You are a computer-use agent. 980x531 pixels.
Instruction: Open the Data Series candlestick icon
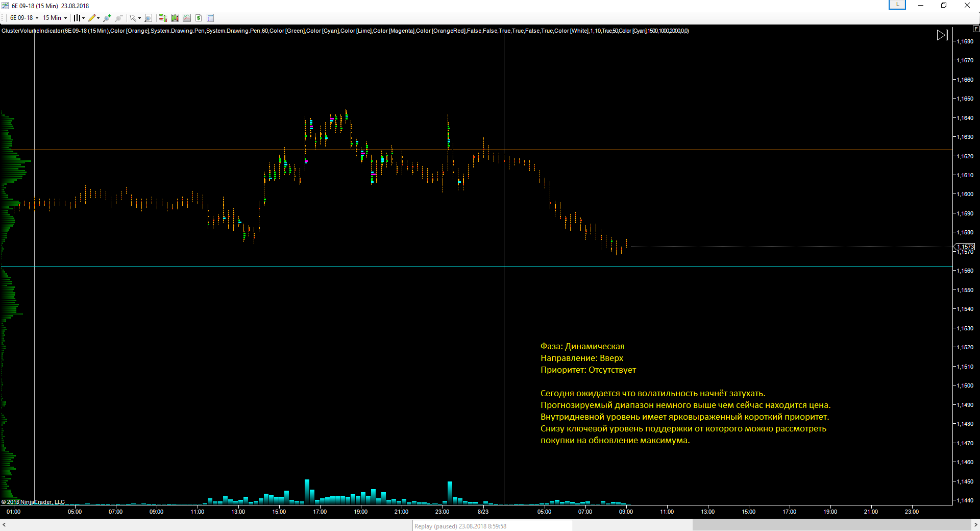(175, 18)
